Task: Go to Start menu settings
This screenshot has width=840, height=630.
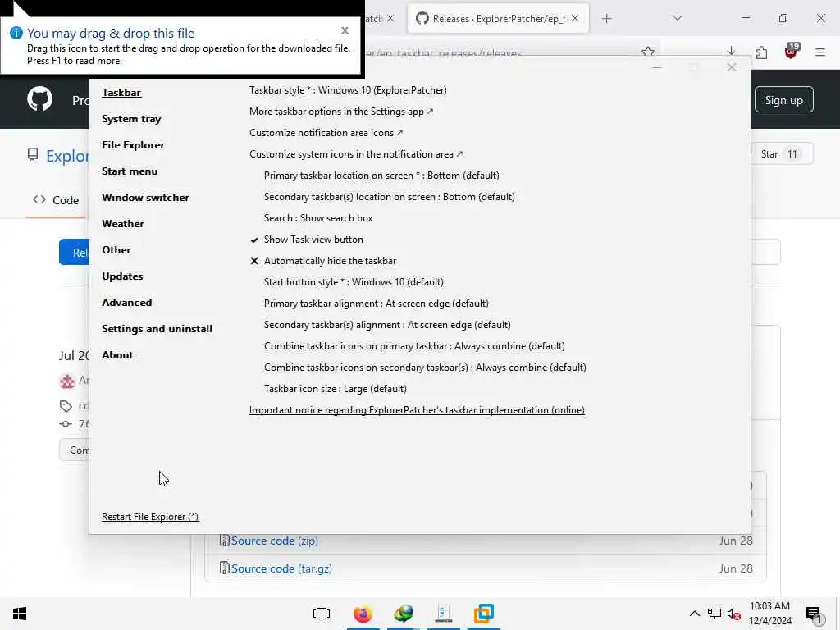Action: point(130,171)
